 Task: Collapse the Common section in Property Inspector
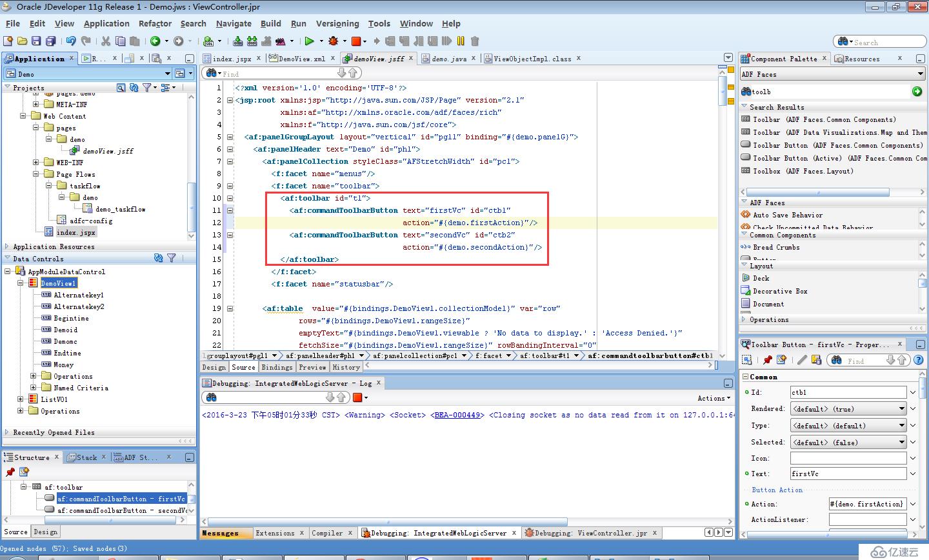click(746, 377)
